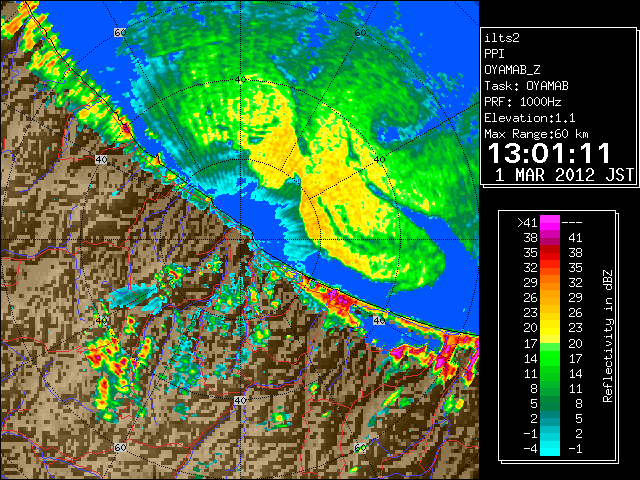The width and height of the screenshot is (640, 480).
Task: Click the ">41" legend label
Action: 527,223
